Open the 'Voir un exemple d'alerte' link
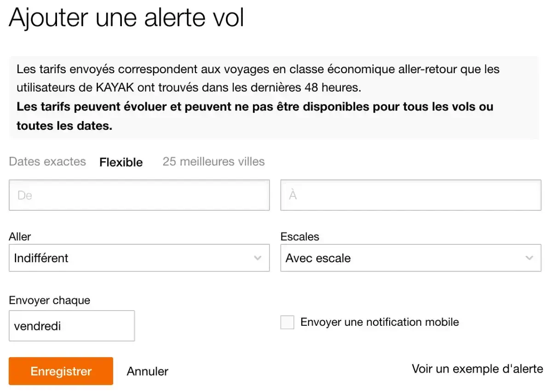Viewport: 552px width, 392px height. [477, 369]
